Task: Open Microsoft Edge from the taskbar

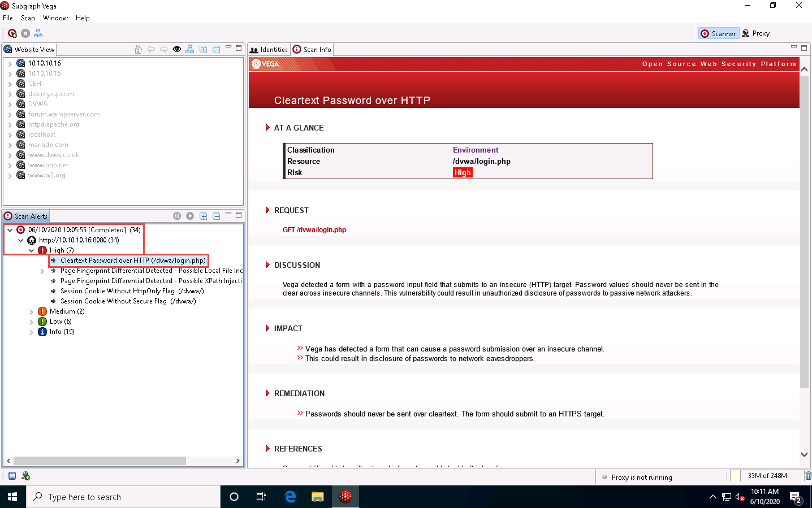Action: pyautogui.click(x=290, y=497)
